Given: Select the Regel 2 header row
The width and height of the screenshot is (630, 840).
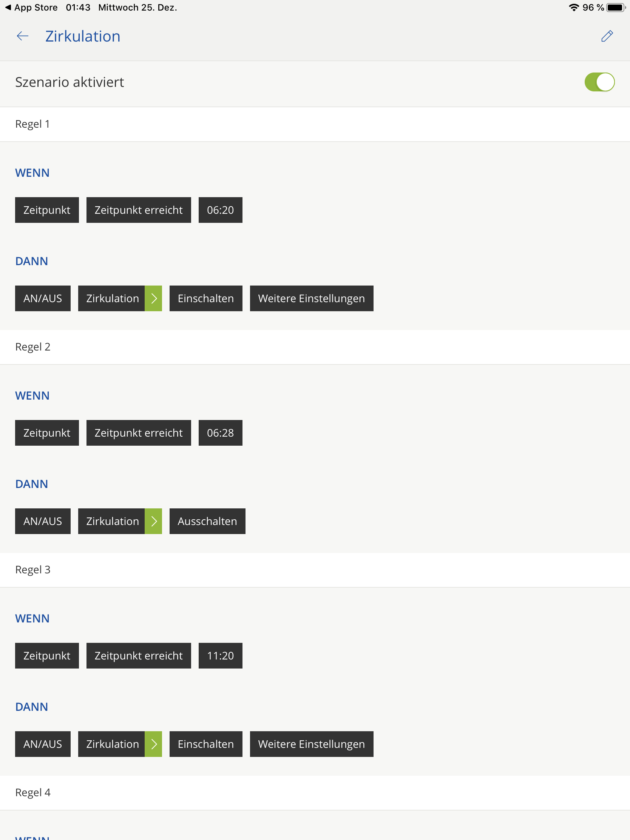Looking at the screenshot, I should tap(315, 347).
